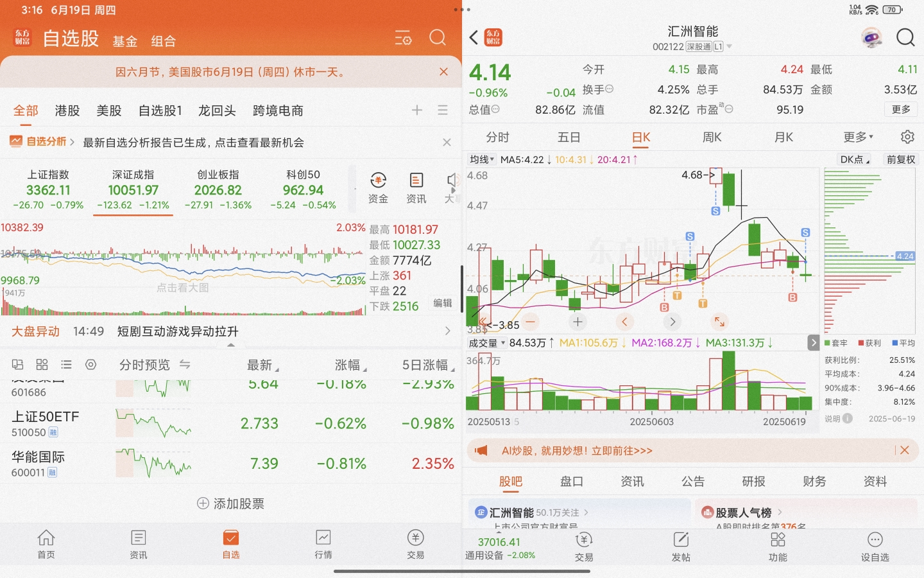
Task: Jump to earliest K-line with double-left arrow
Action: point(483,321)
